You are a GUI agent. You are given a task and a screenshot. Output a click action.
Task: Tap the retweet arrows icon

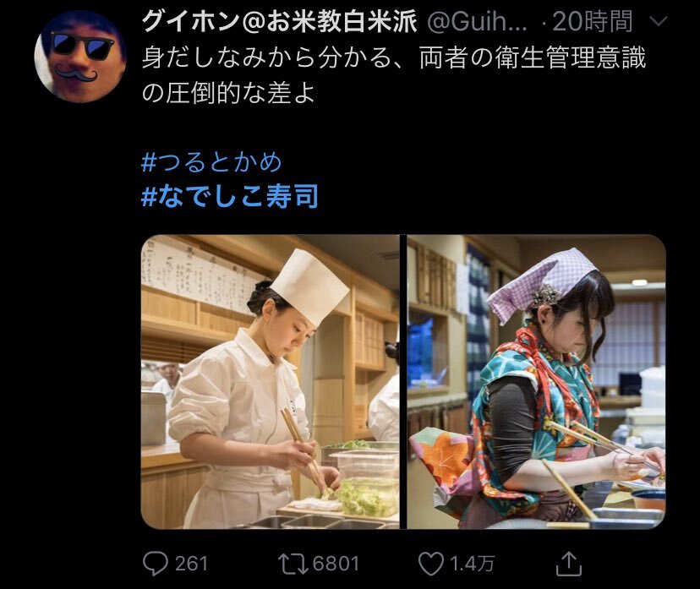[x=293, y=564]
